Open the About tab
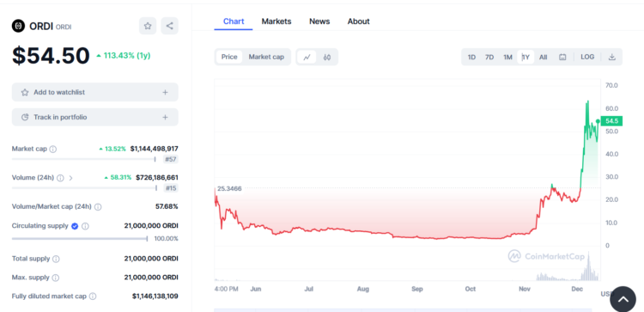The height and width of the screenshot is (312, 644). 359,21
